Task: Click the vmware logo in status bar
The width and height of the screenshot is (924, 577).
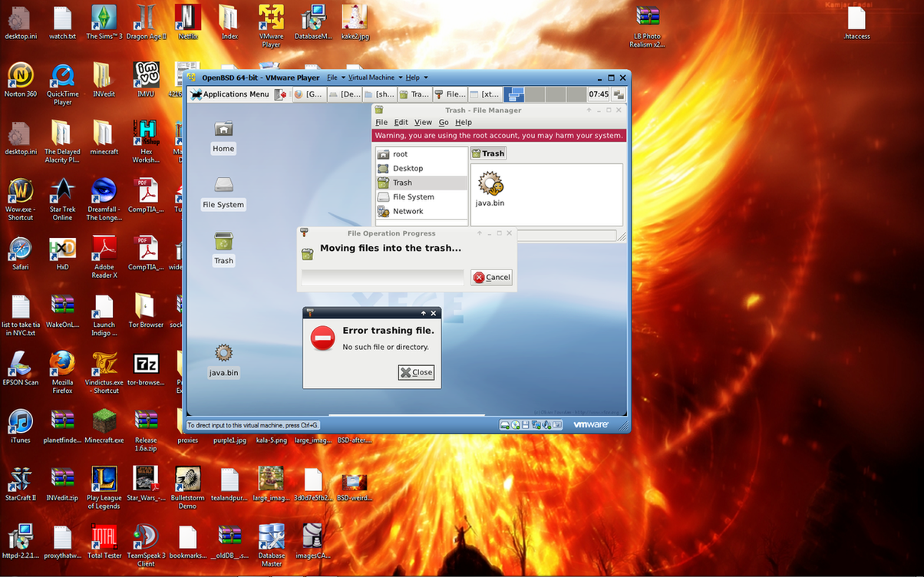Action: (591, 424)
